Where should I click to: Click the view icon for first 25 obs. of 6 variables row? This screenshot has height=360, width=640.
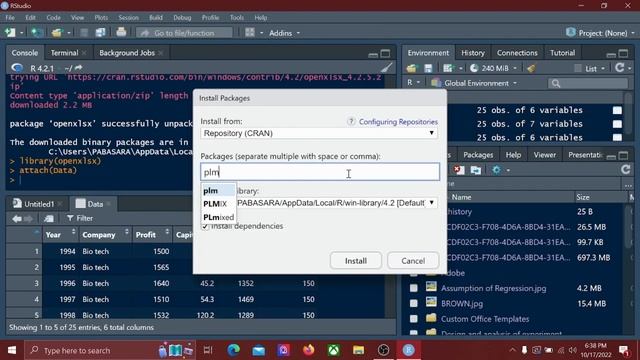(x=617, y=110)
